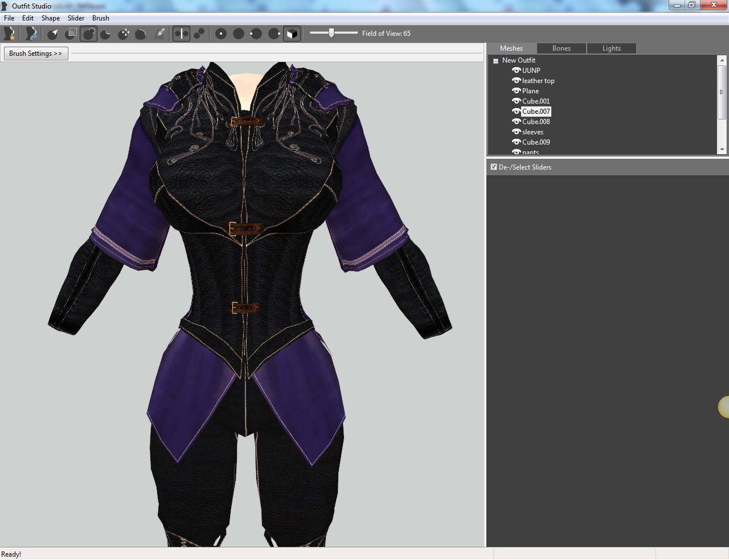Click the highlighted Cube.007 mesh name
The width and height of the screenshot is (729, 560).
click(536, 112)
